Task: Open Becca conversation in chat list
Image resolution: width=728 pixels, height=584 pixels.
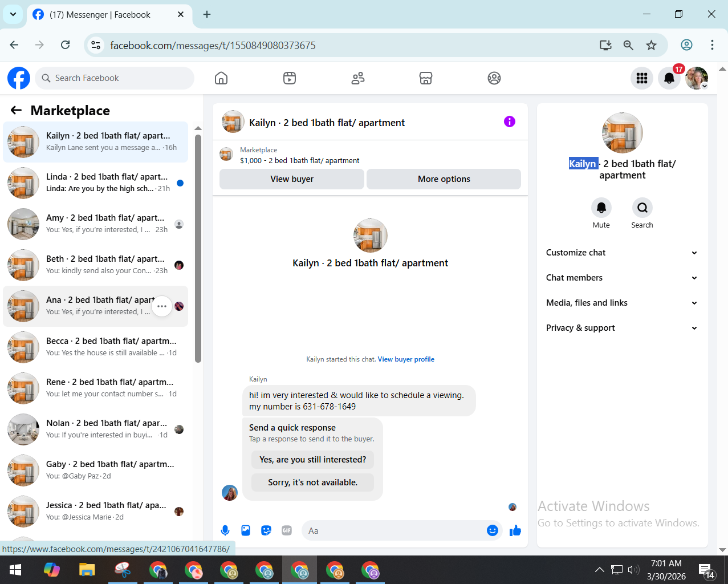Action: (x=95, y=347)
